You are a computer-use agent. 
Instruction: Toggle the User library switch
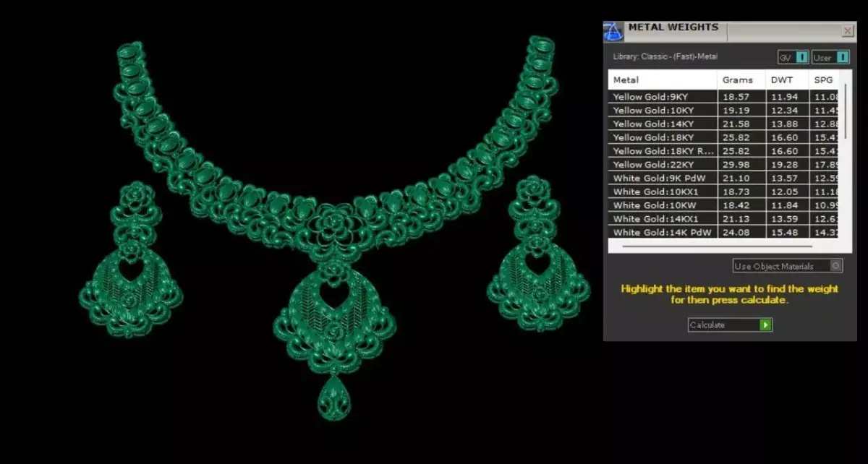830,57
